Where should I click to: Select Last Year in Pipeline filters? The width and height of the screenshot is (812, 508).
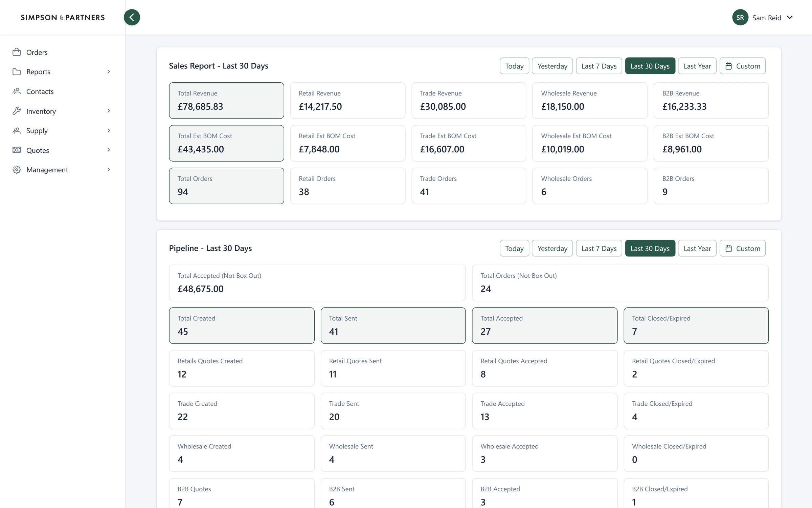pos(697,249)
